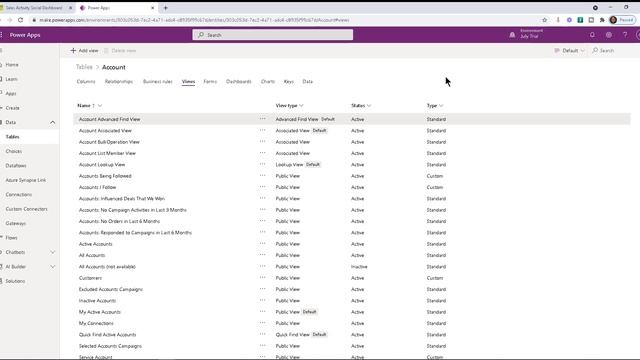Open the help question mark icon
640x360 pixels.
point(625,35)
